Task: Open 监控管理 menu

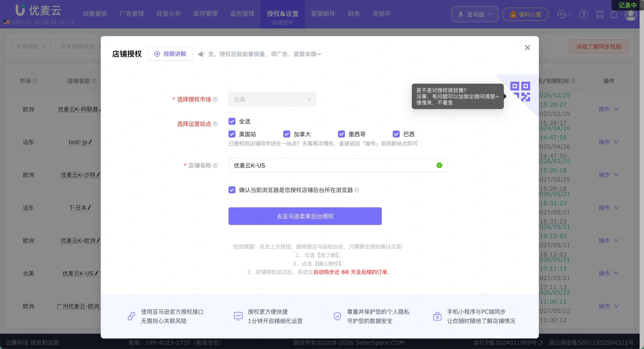Action: point(242,14)
